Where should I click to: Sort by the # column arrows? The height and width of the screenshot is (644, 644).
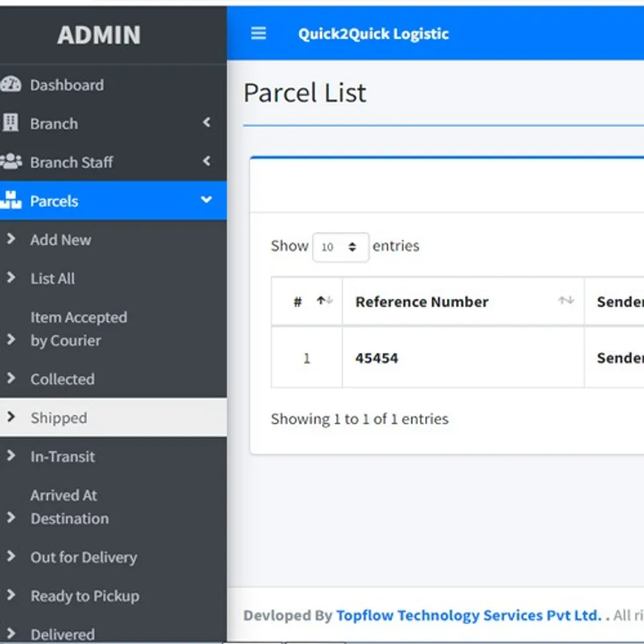[x=325, y=301]
